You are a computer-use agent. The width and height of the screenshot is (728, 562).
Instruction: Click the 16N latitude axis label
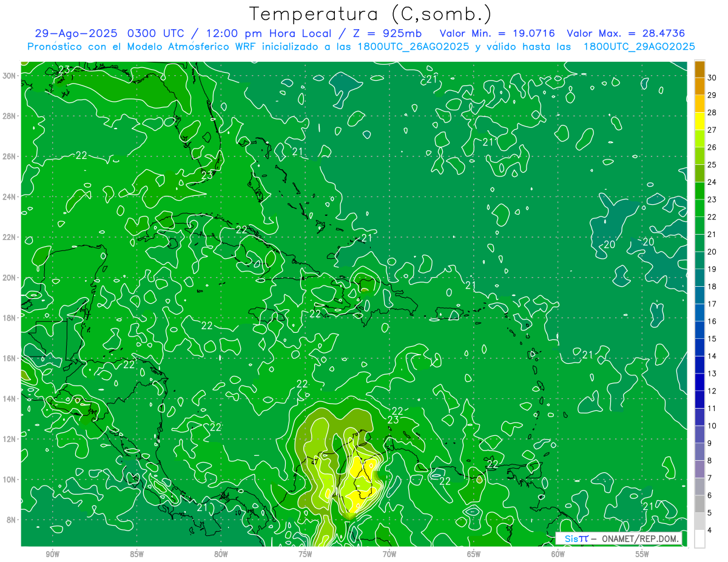(x=10, y=358)
